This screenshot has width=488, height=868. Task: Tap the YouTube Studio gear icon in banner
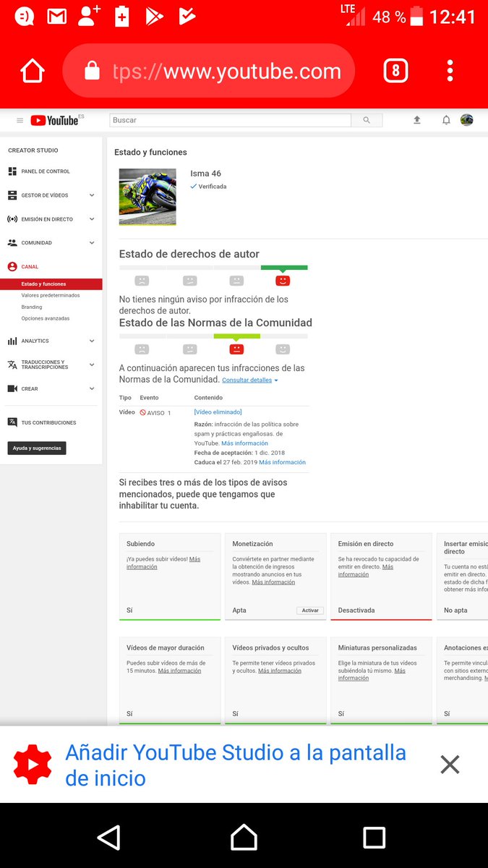pyautogui.click(x=33, y=765)
